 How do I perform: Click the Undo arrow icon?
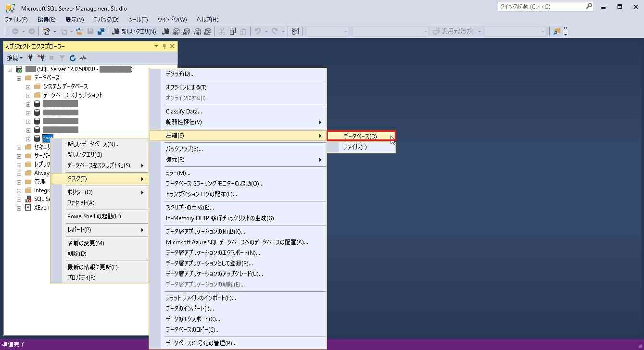pos(258,31)
